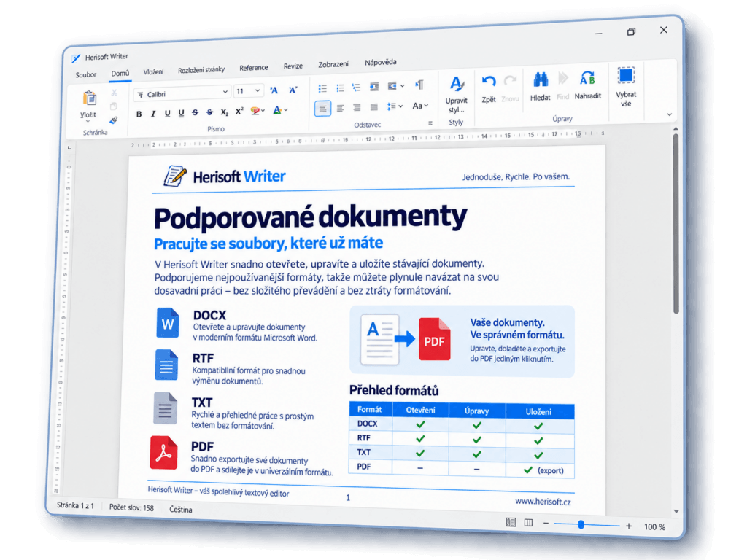Increase font size with the larger A icon

point(274,90)
